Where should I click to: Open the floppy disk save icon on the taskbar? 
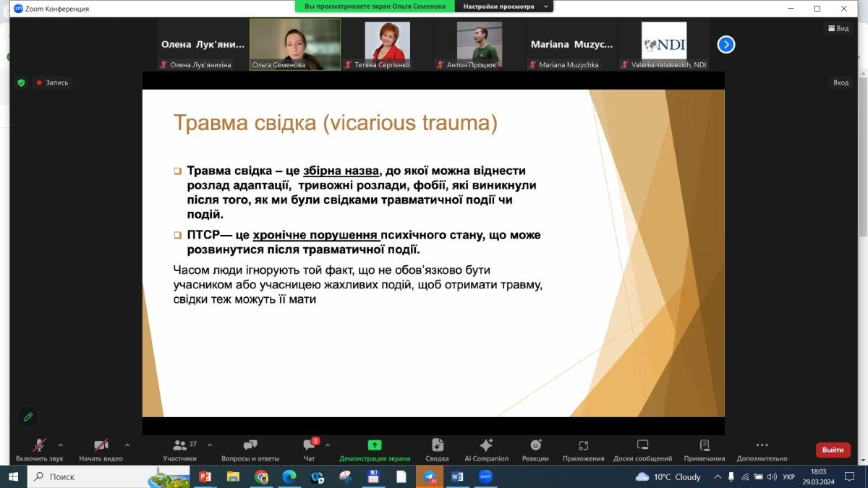click(373, 476)
